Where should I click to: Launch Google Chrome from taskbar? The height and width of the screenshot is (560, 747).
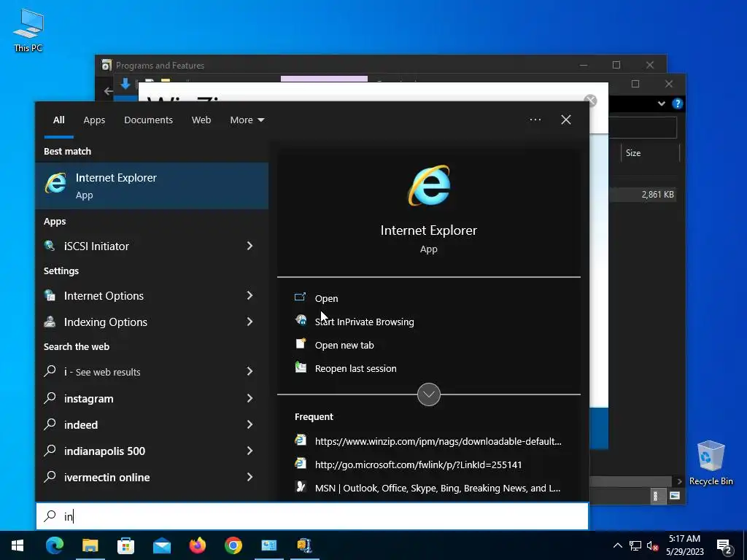point(233,545)
